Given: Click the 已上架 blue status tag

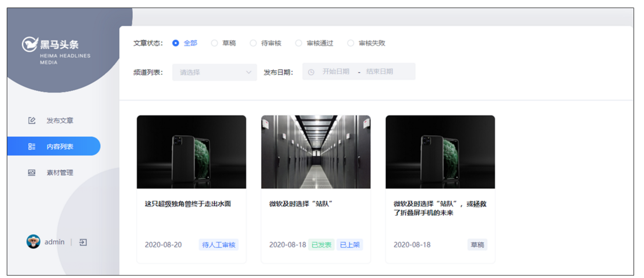Looking at the screenshot, I should [350, 245].
